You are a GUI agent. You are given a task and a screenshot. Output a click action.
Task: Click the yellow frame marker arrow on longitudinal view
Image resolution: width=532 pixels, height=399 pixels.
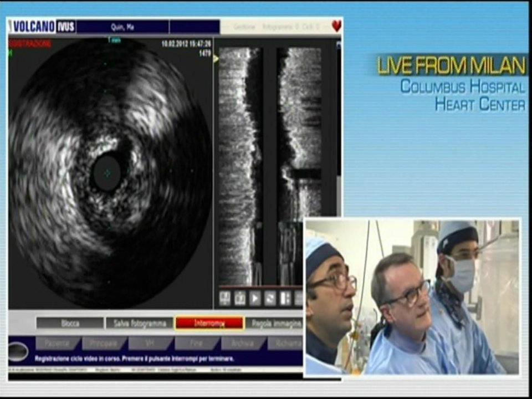[x=216, y=58]
